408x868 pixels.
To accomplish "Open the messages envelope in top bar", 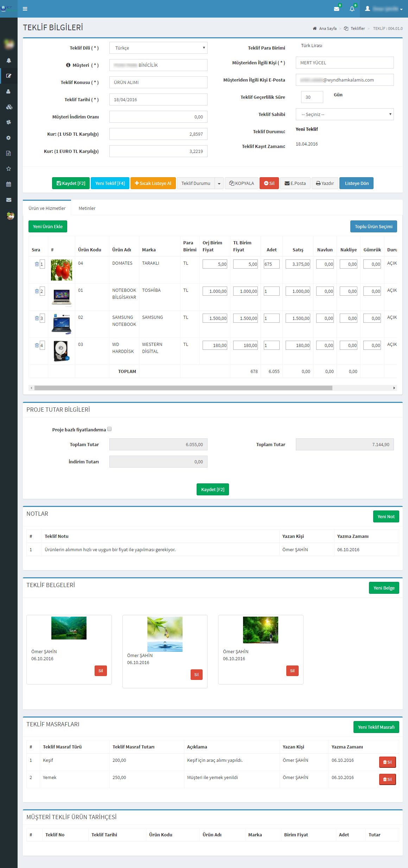I will 337,9.
